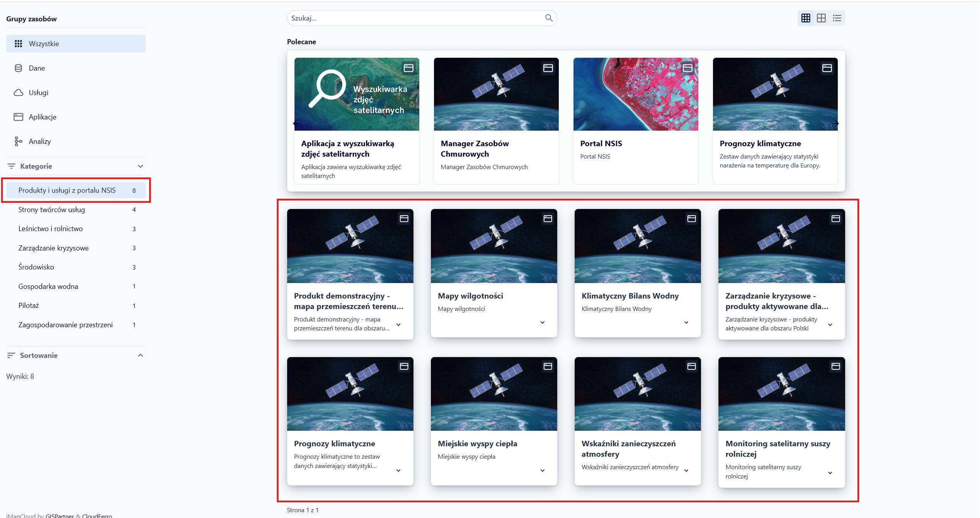Click application icon on Mapy wilgotności card

click(x=548, y=219)
